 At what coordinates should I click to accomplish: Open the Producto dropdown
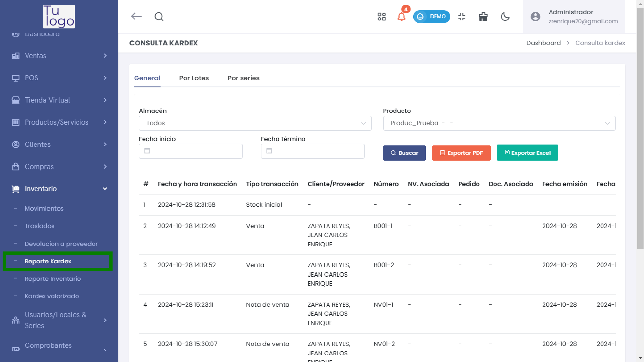(499, 123)
